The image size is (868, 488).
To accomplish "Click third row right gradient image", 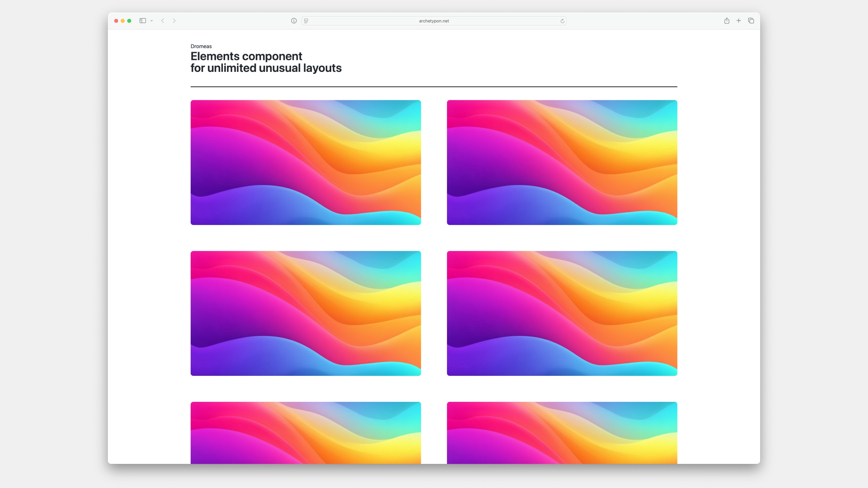I will (x=562, y=432).
